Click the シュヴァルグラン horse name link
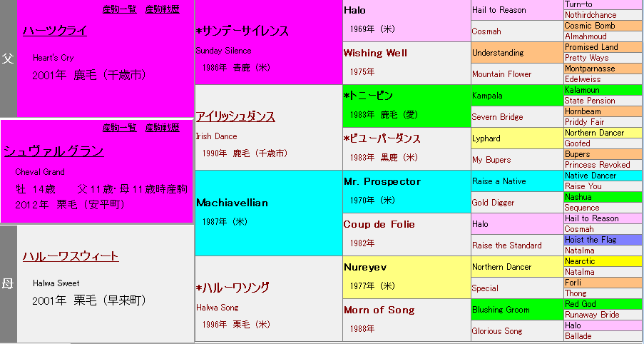Image resolution: width=644 pixels, height=344 pixels. coord(53,151)
